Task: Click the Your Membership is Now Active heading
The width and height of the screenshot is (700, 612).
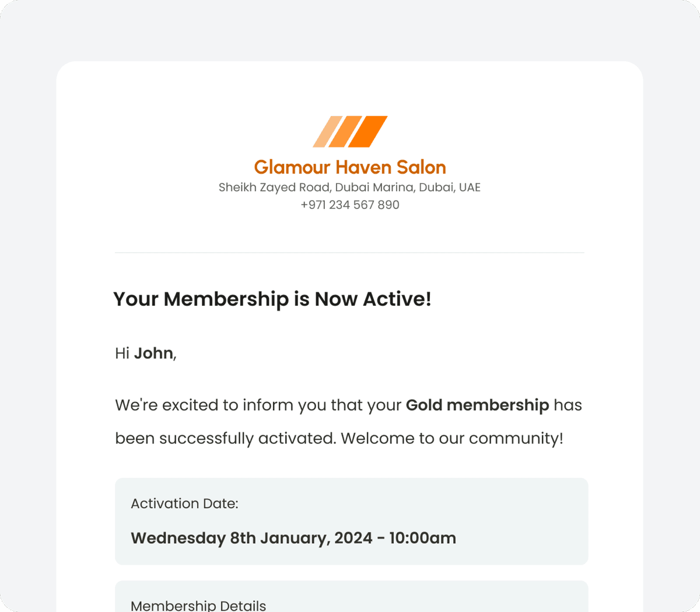Action: tap(272, 299)
